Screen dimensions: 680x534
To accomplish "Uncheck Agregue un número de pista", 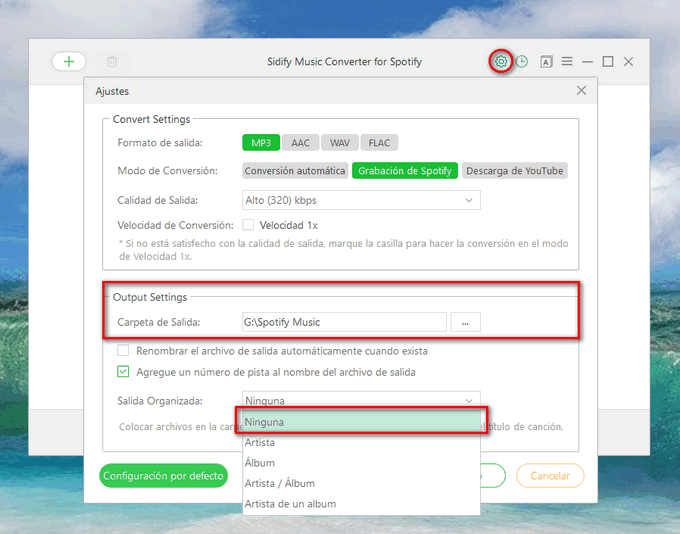I will click(123, 372).
